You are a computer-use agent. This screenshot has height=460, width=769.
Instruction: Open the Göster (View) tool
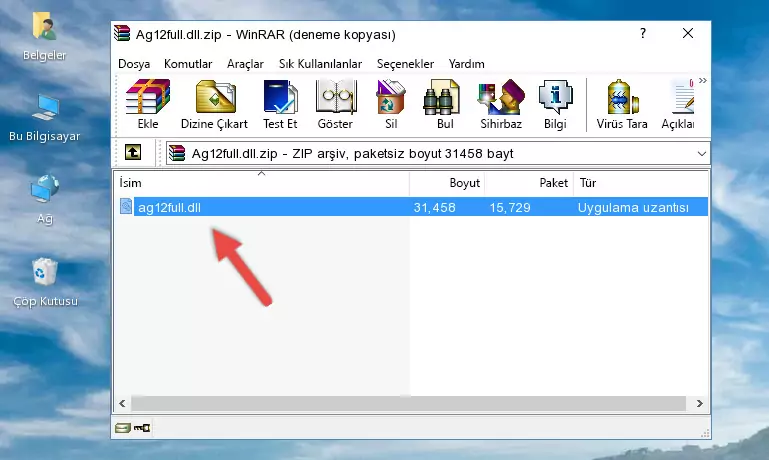click(335, 104)
